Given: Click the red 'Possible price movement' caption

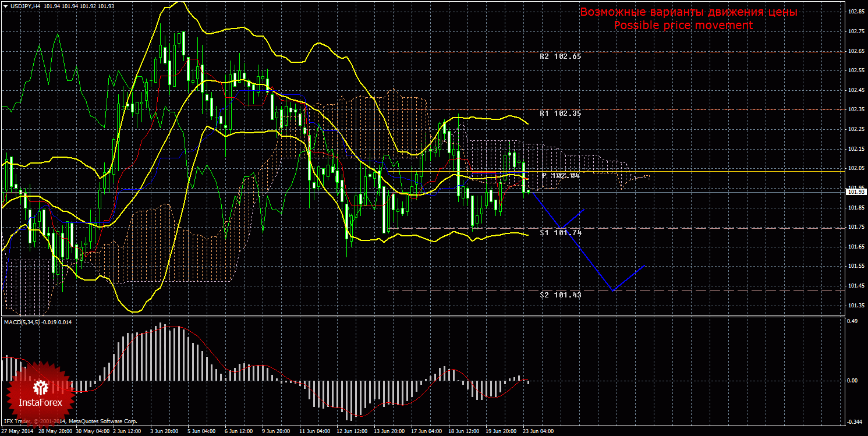Looking at the screenshot, I should [683, 26].
